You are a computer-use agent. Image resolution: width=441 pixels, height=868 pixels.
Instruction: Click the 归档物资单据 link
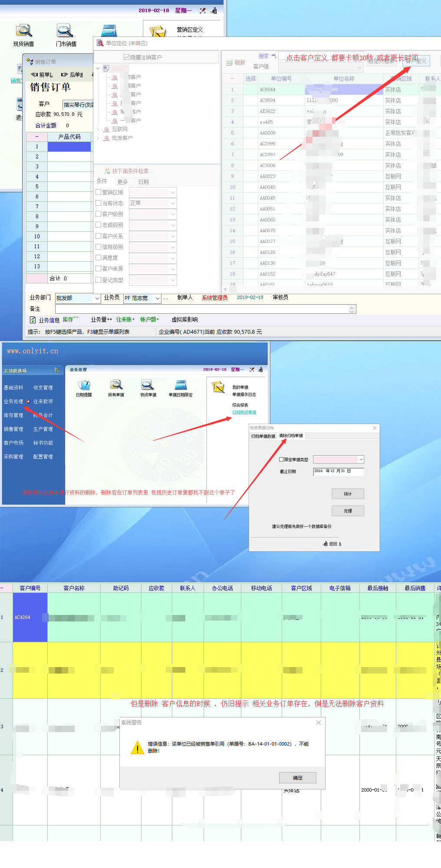point(244,412)
